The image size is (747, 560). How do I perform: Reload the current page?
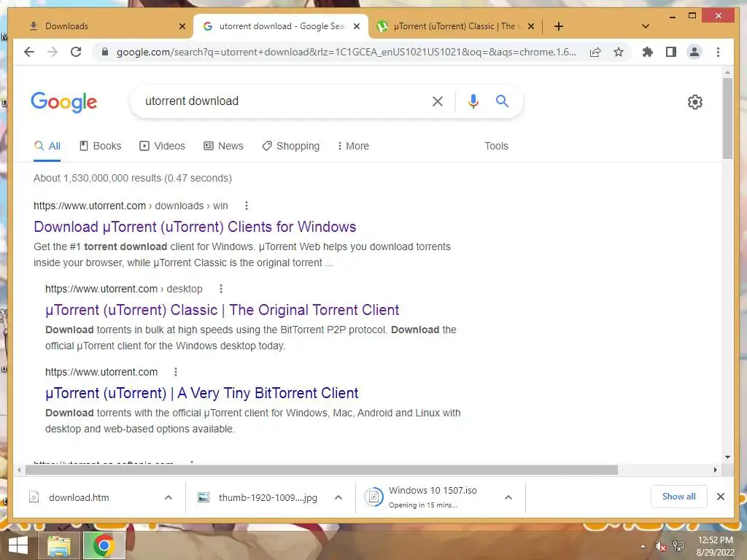76,52
